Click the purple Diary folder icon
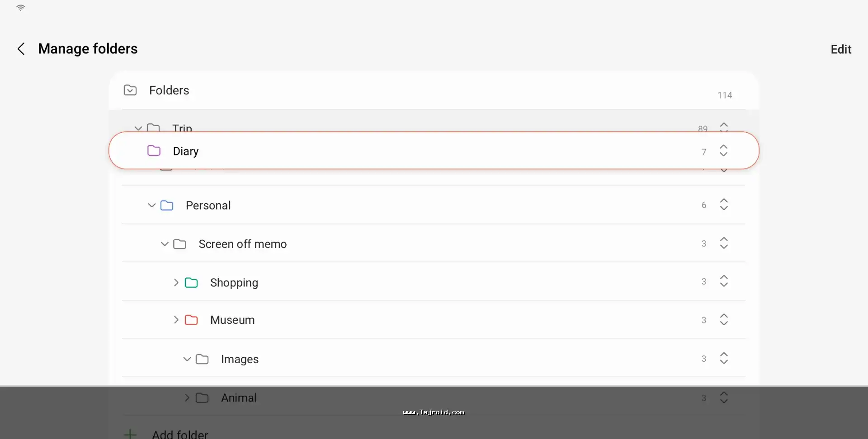The width and height of the screenshot is (868, 439). (154, 151)
